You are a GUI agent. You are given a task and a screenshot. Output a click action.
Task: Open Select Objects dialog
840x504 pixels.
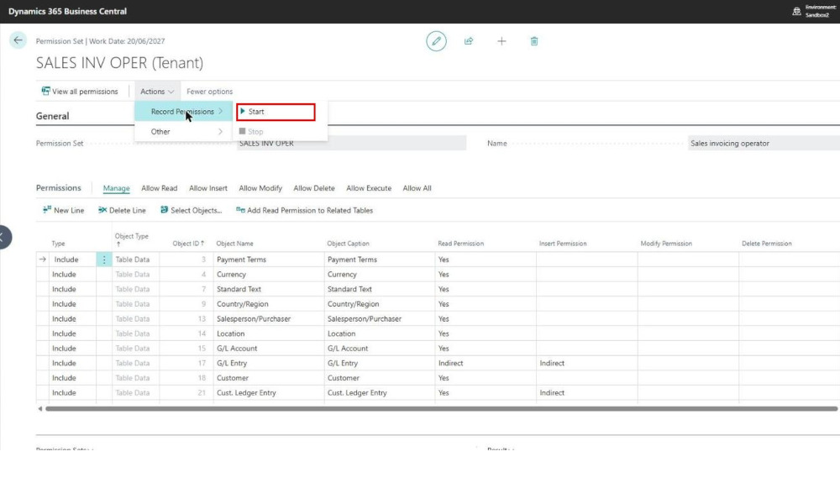(191, 211)
